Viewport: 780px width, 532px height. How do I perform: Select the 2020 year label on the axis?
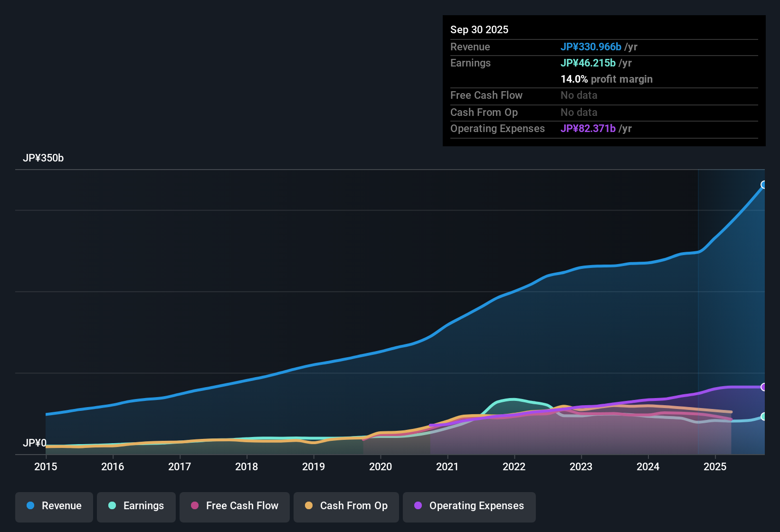coord(380,467)
